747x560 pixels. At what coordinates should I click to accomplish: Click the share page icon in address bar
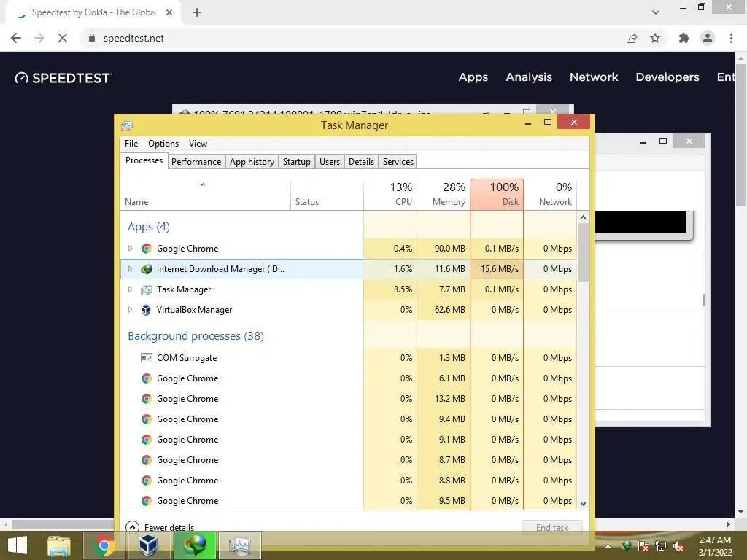(x=632, y=38)
